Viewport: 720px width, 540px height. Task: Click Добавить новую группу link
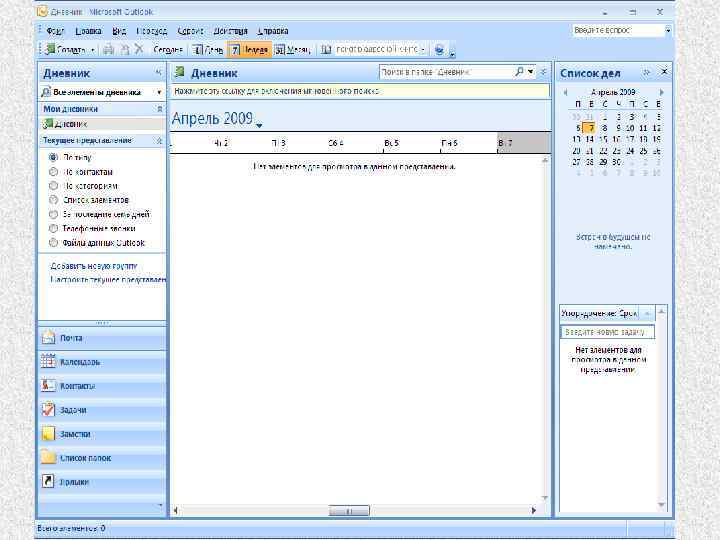pyautogui.click(x=94, y=266)
